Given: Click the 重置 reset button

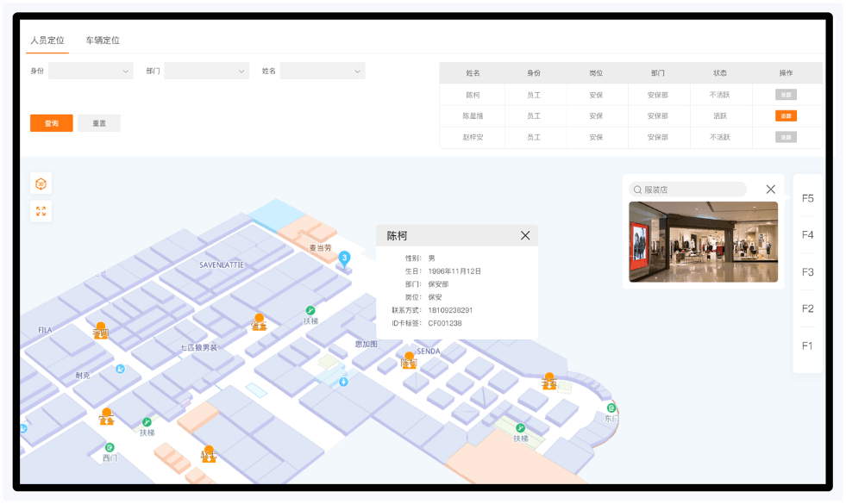Looking at the screenshot, I should (99, 123).
